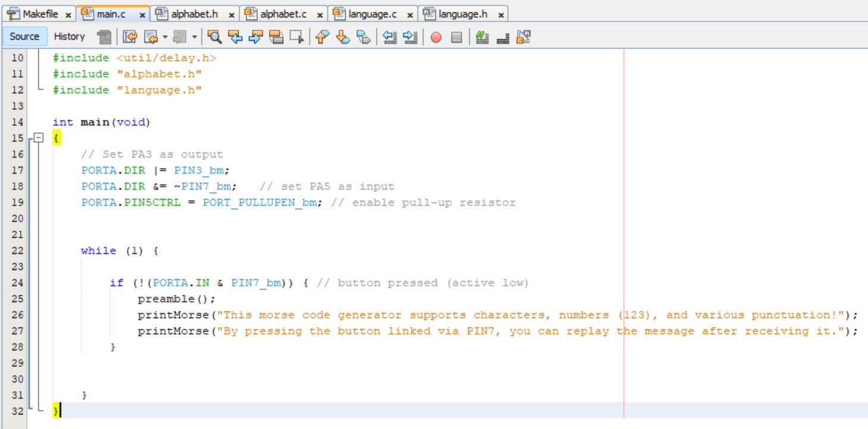Switch to the alphabet.h tab
This screenshot has width=868, height=429.
pos(193,14)
